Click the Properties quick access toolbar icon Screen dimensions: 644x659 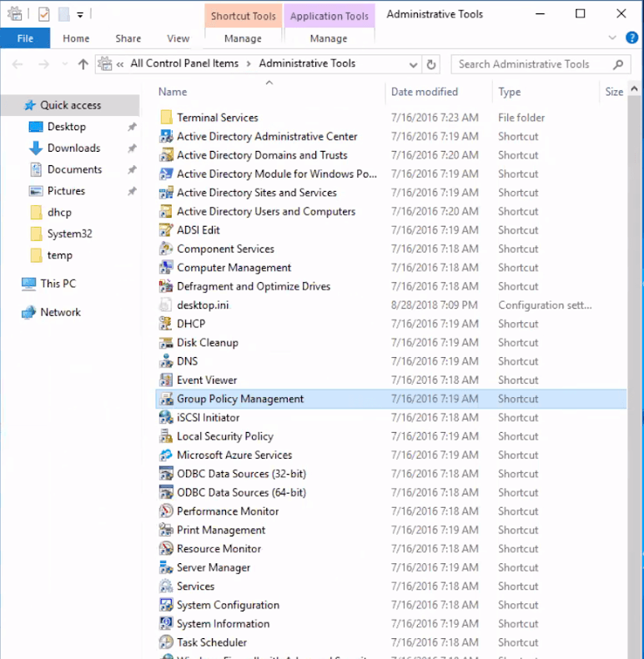point(43,15)
